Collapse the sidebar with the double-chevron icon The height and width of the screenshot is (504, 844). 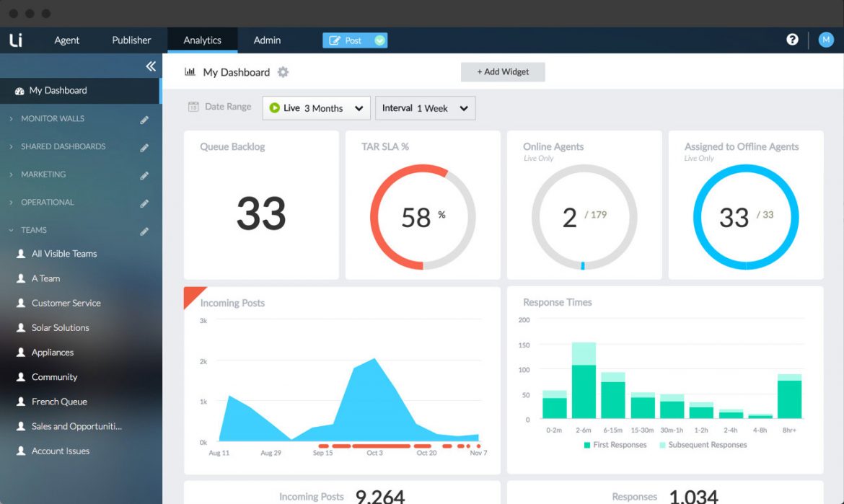point(151,66)
